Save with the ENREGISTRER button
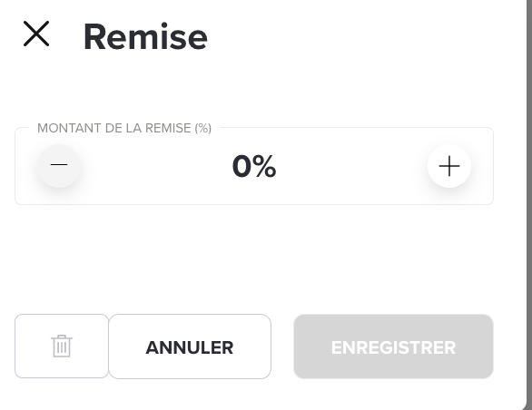Image resolution: width=532 pixels, height=410 pixels. [393, 347]
